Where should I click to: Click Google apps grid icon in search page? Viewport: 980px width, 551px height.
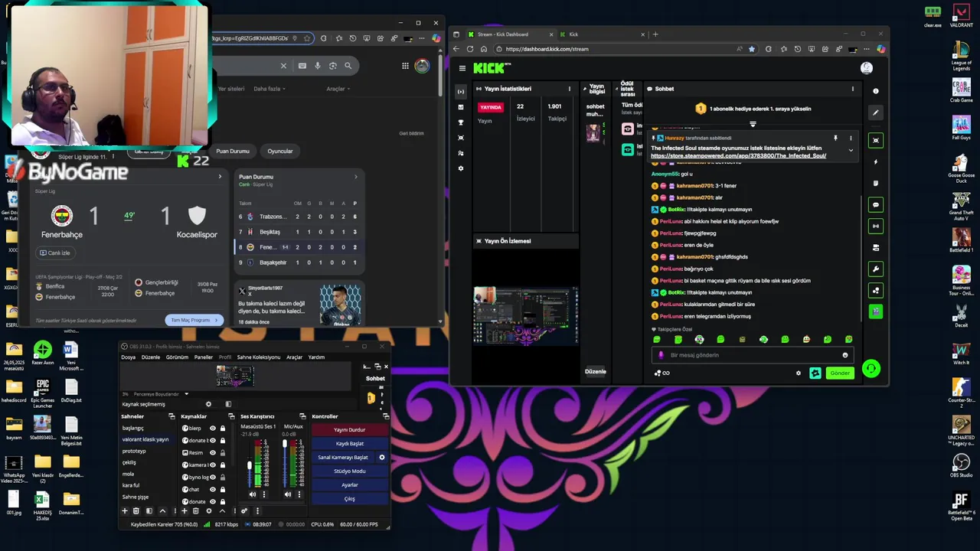tap(405, 66)
